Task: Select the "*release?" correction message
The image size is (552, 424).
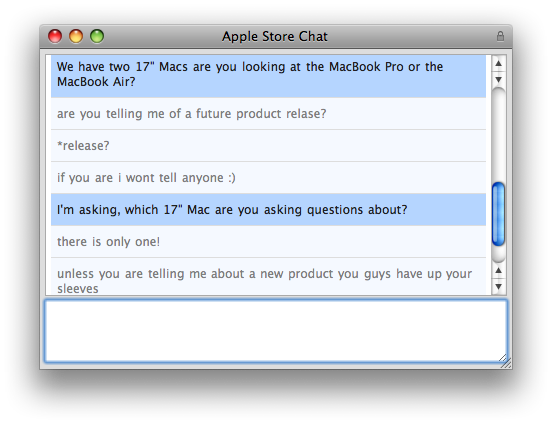Action: point(268,146)
